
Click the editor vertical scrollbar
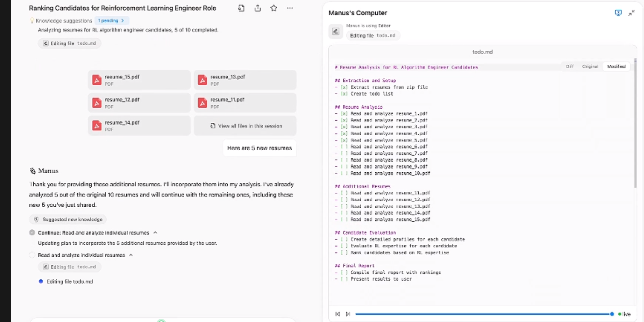635,123
